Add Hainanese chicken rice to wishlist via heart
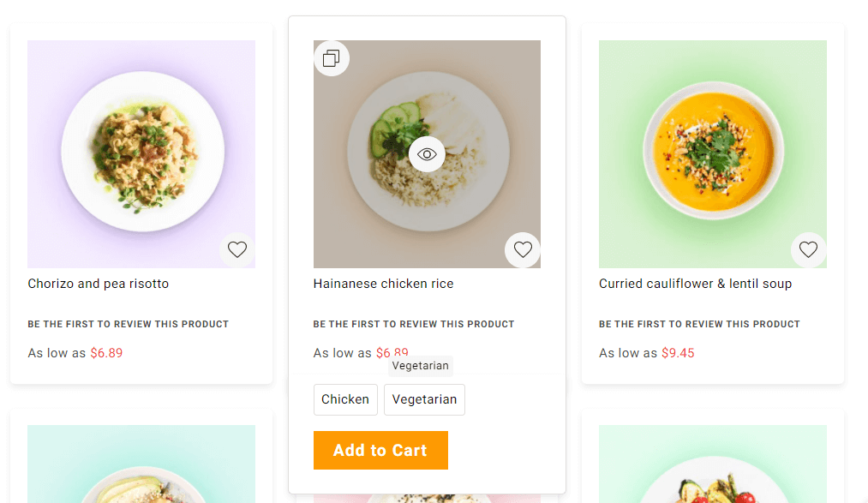868x503 pixels. pyautogui.click(x=523, y=250)
